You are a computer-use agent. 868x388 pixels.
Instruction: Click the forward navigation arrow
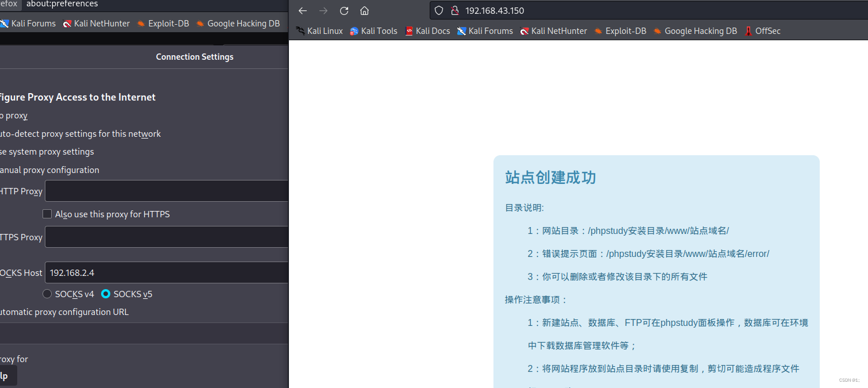tap(323, 10)
